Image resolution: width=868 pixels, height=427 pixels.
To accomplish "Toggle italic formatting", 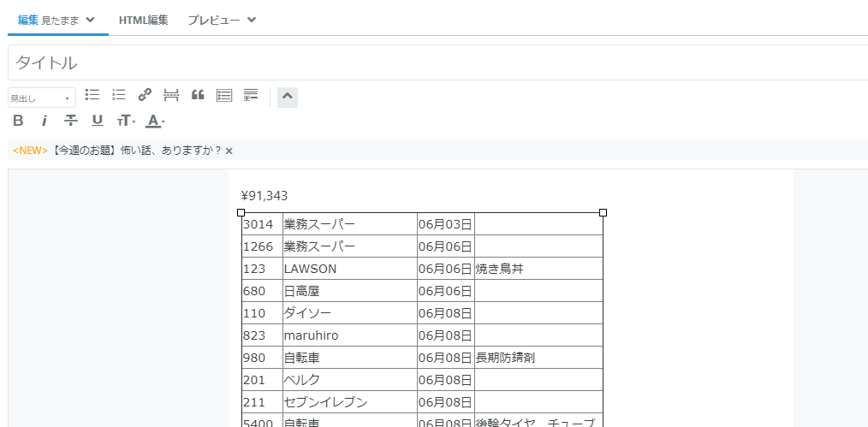I will click(x=45, y=121).
